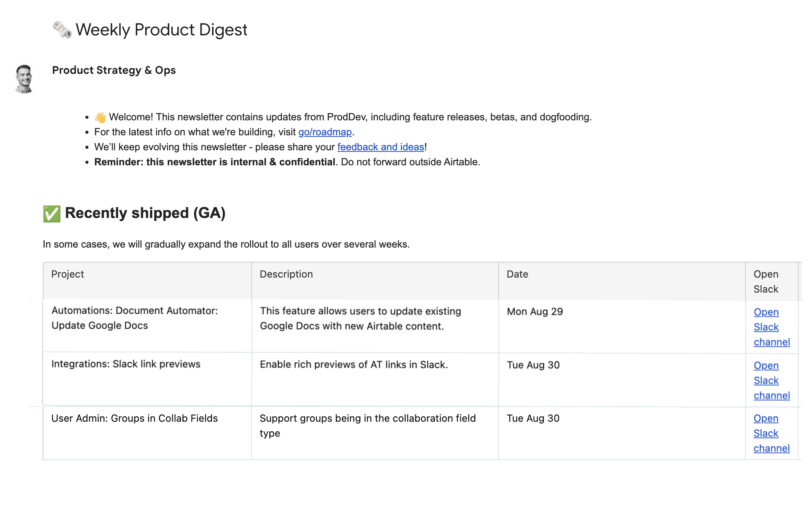
Task: Select the User Admin: Groups in Collab Fields cell
Action: 135,419
